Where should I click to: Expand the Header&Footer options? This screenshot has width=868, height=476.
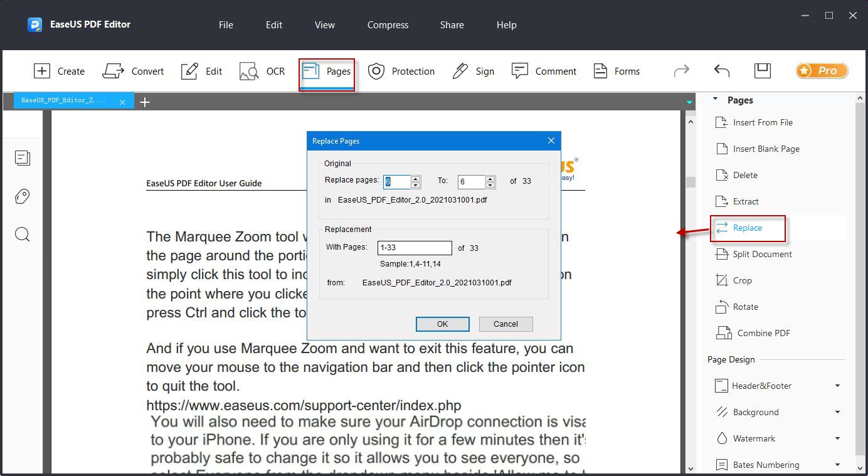point(839,386)
